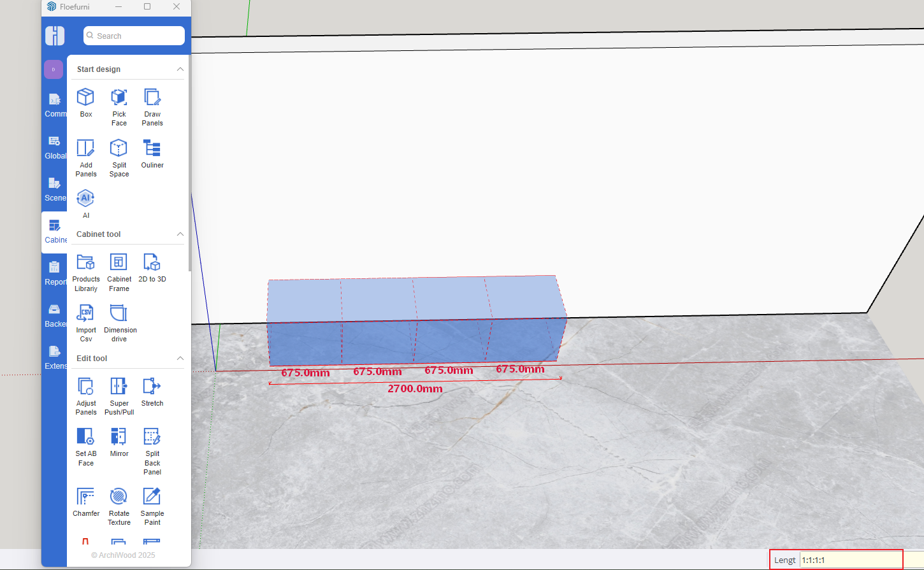The image size is (924, 570).
Task: Open the Scene sidebar tab
Action: [55, 189]
